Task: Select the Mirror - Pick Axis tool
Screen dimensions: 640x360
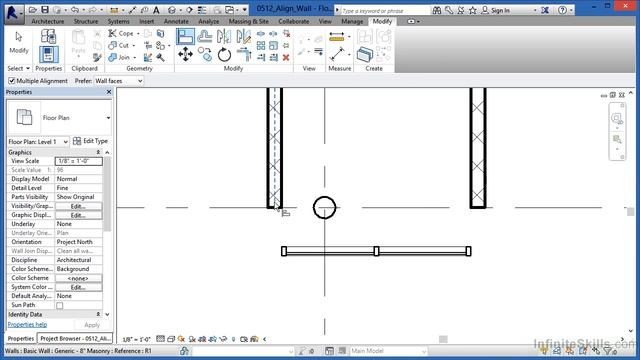Action: 224,37
